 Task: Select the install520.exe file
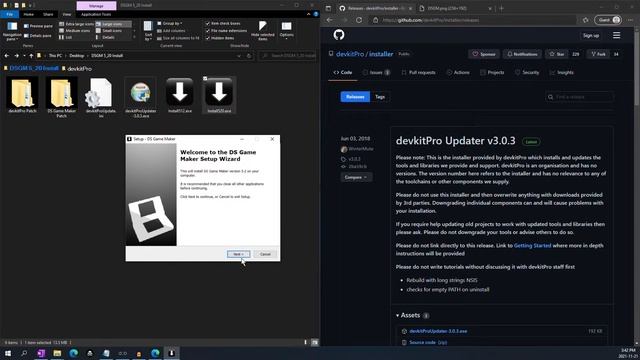(219, 96)
